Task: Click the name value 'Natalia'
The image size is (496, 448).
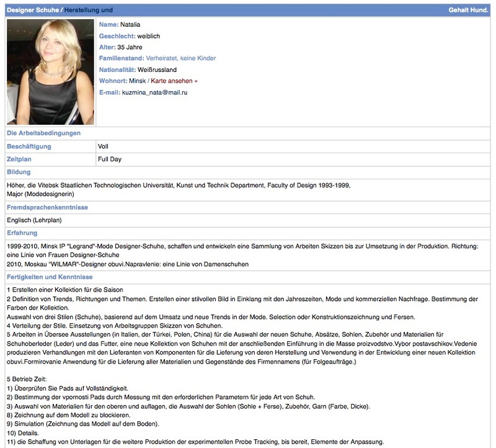Action: [x=130, y=25]
